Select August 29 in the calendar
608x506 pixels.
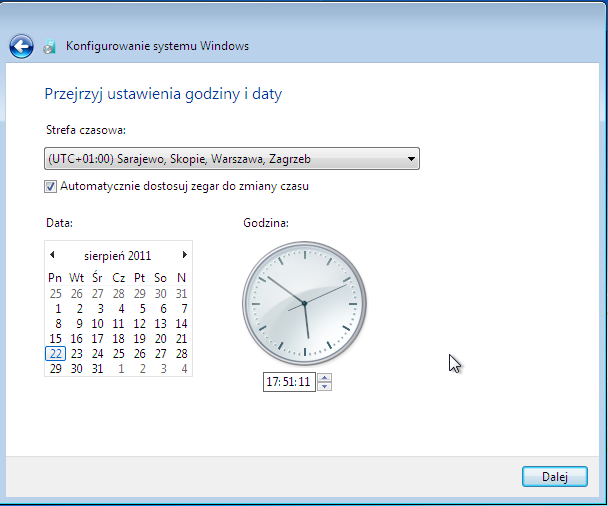point(55,369)
